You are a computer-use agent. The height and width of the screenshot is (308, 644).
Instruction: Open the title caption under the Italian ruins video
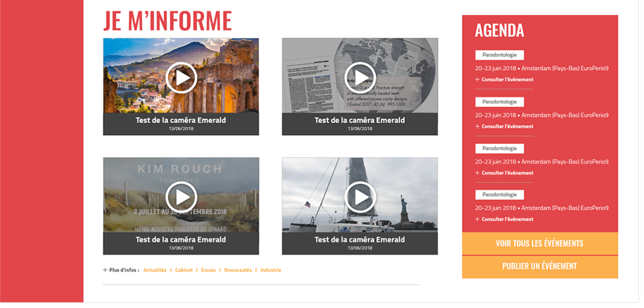[181, 120]
